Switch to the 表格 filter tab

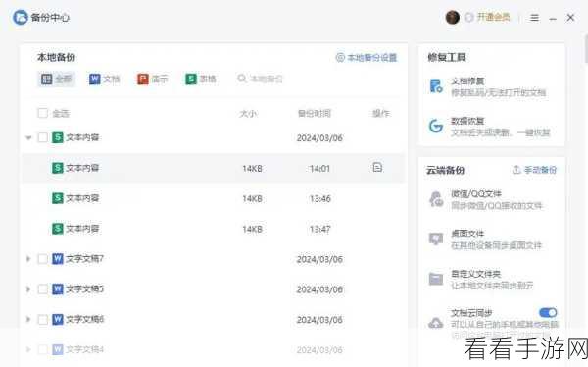201,79
